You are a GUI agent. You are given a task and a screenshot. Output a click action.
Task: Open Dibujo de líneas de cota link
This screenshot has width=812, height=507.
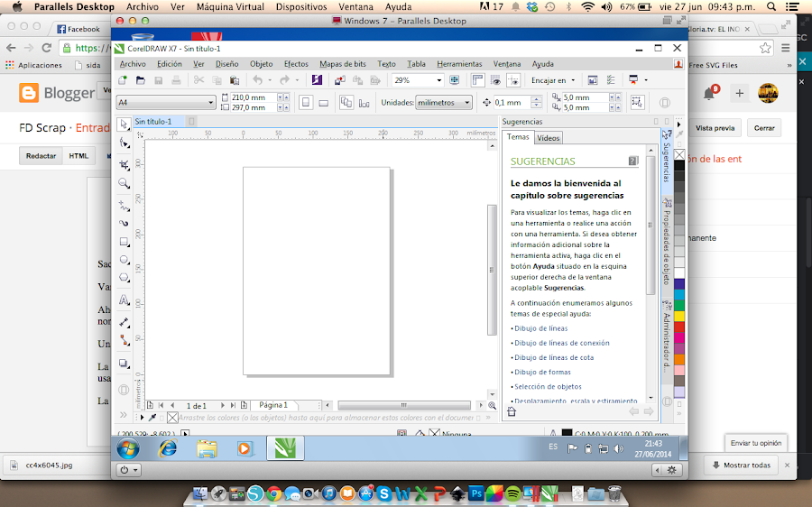(x=554, y=357)
